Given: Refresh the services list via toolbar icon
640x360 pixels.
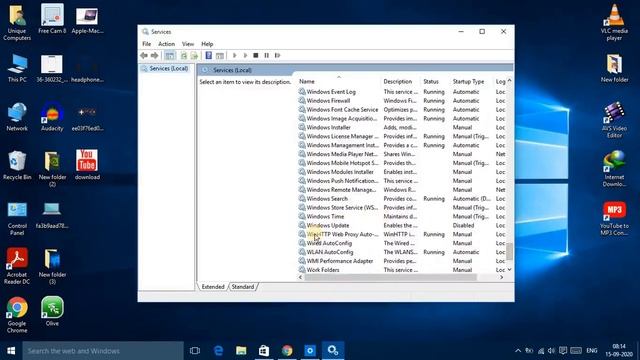Looking at the screenshot, I should click(x=184, y=56).
